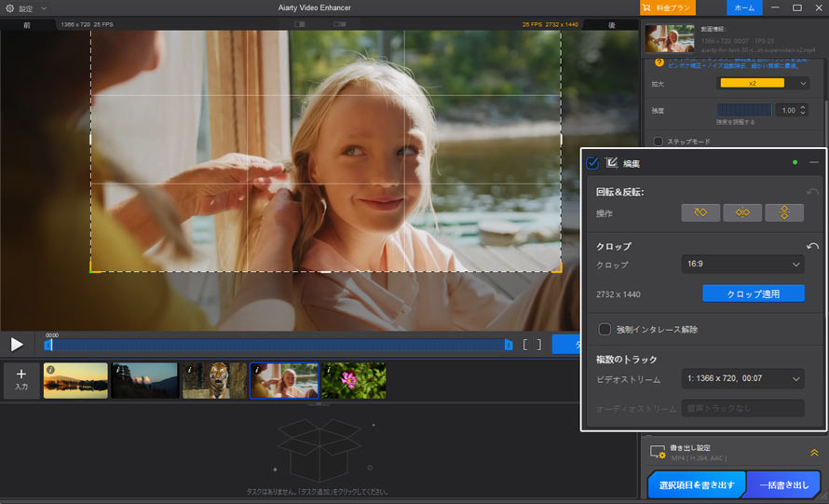The width and height of the screenshot is (829, 504).
Task: Click the rotate 90 degrees button
Action: pyautogui.click(x=700, y=212)
